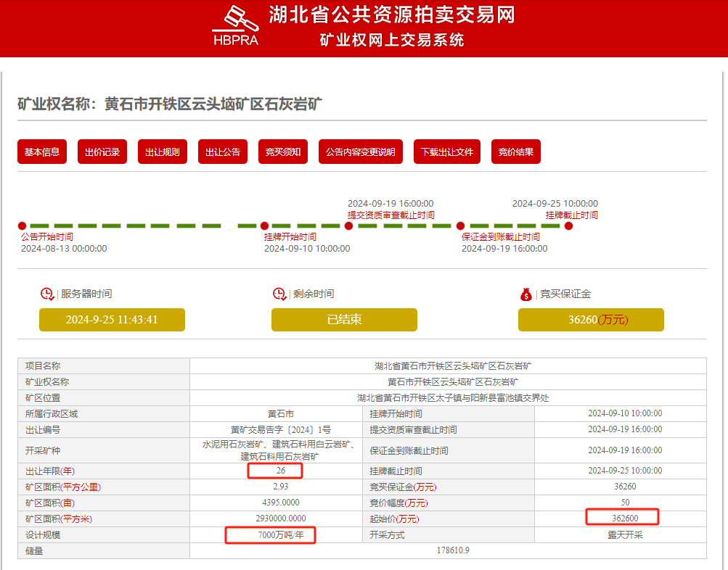Click the 提交资质审查截止时间 timeline dot
This screenshot has height=570, width=728.
coord(348,226)
